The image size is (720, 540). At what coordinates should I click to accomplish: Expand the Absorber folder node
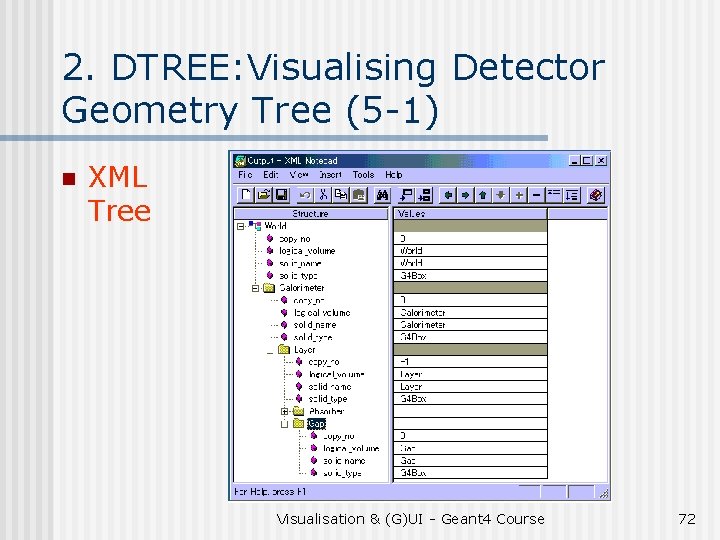[285, 411]
